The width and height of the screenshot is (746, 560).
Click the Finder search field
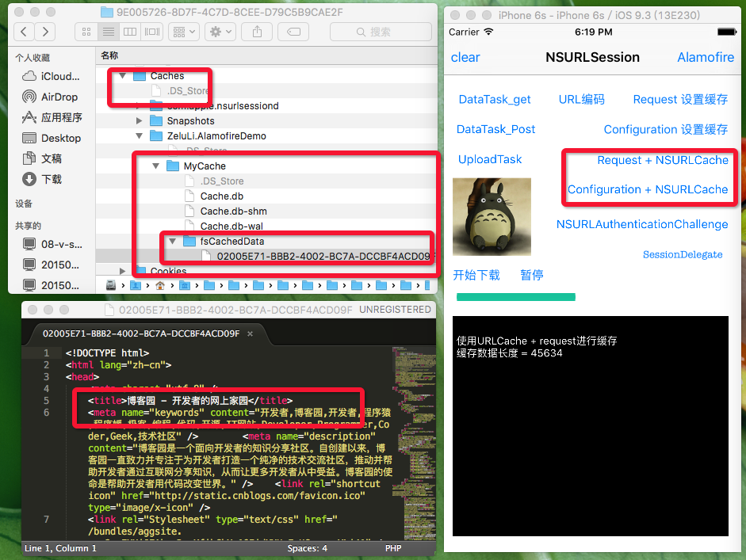coord(381,32)
